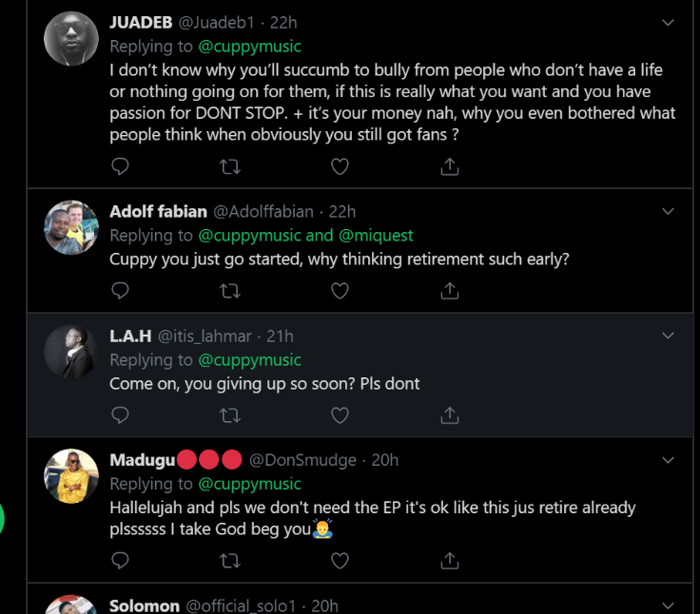Viewport: 700px width, 614px height.
Task: Reply to L.A.H's tweet
Action: [121, 415]
